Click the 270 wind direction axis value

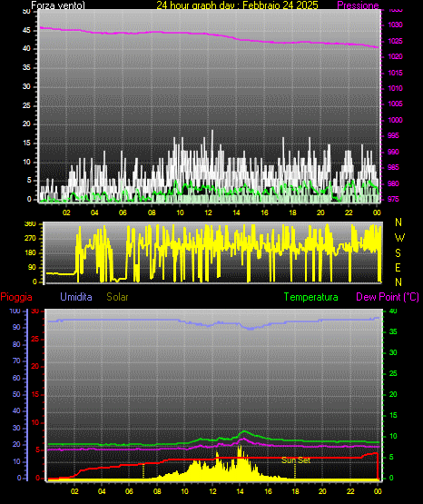pos(30,239)
